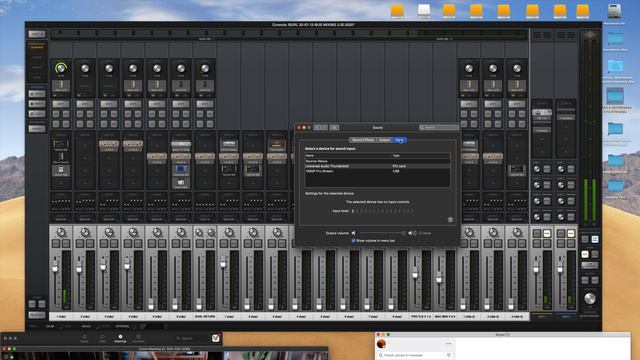Select the AUX 2 label

click(x=566, y=316)
